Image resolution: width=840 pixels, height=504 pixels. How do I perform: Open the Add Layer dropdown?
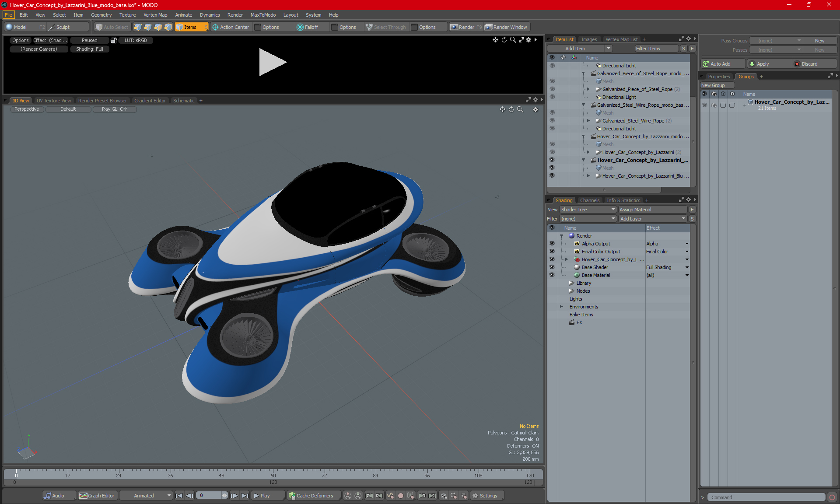[653, 219]
